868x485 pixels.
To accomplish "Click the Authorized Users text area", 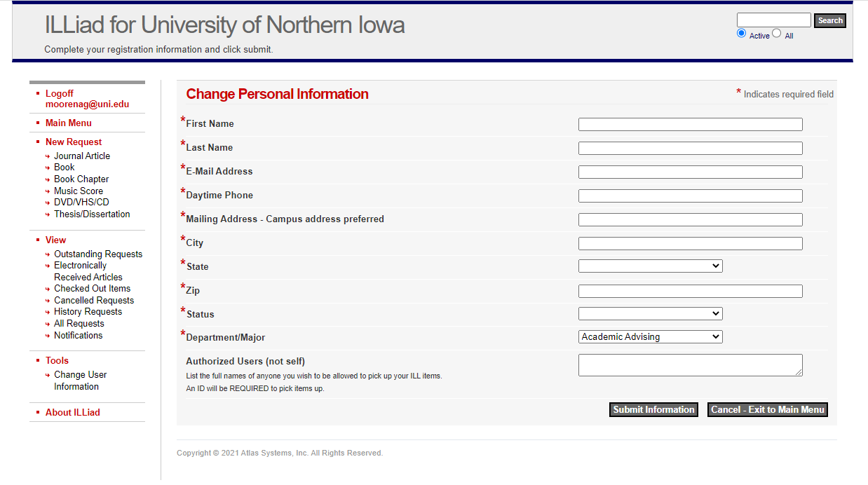I will tap(690, 365).
